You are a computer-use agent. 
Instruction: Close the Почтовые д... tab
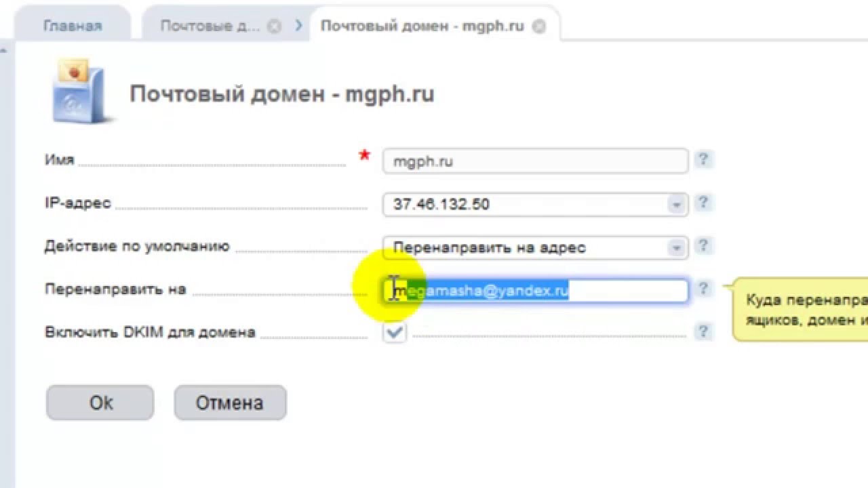pyautogui.click(x=274, y=26)
